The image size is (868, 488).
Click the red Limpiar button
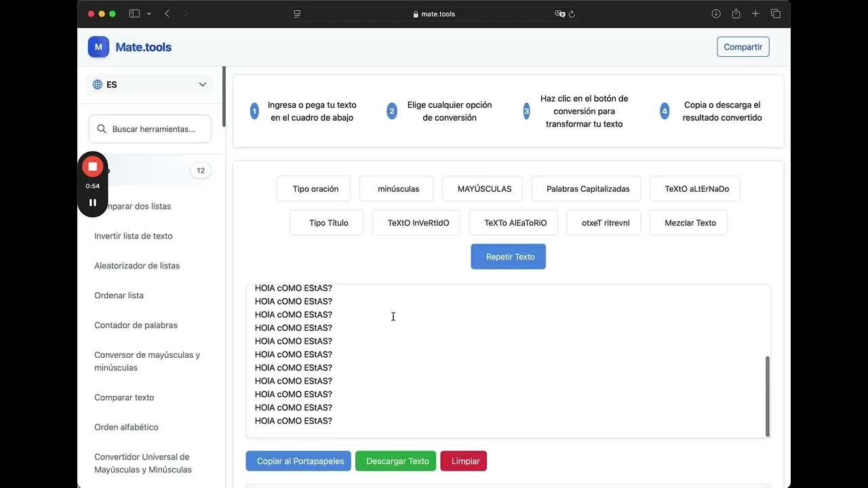(464, 461)
